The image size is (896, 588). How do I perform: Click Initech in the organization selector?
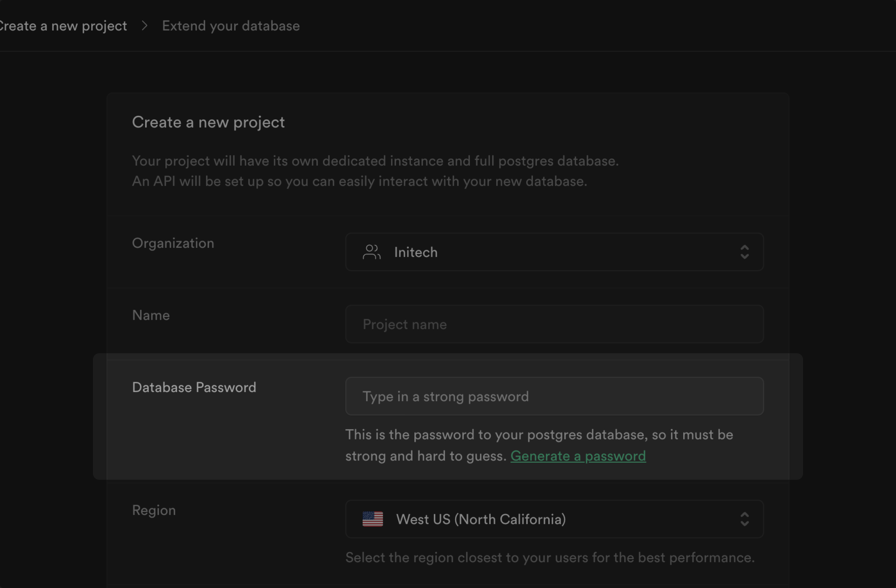coord(415,252)
